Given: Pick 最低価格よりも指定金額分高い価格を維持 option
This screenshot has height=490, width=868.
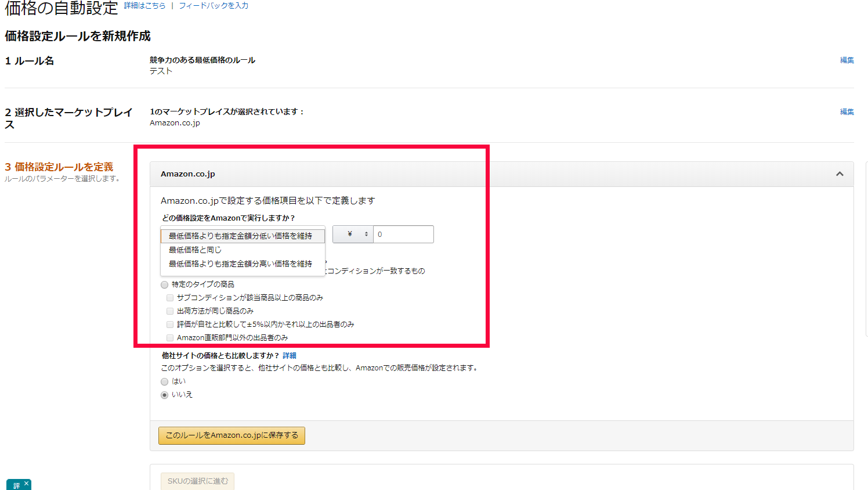Looking at the screenshot, I should click(240, 264).
